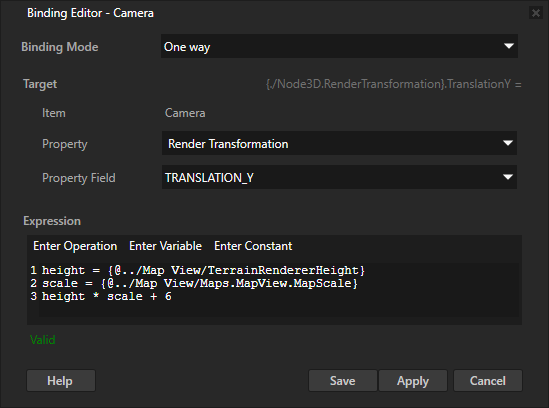Click the Target section label
The width and height of the screenshot is (549, 408).
[40, 84]
